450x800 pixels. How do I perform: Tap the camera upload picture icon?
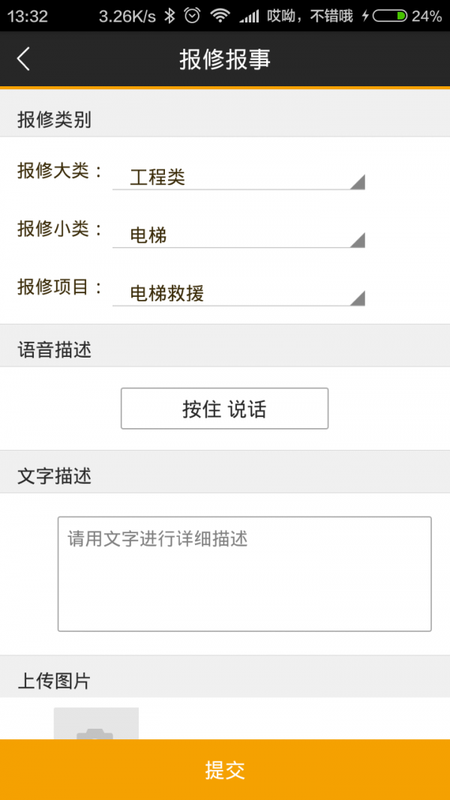[x=96, y=723]
